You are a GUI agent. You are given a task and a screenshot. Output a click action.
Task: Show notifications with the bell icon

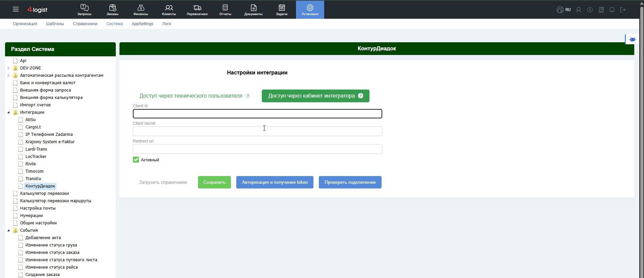(x=612, y=10)
